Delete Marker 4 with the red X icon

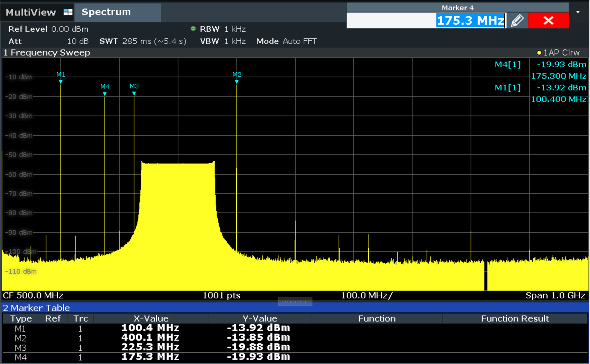click(549, 20)
